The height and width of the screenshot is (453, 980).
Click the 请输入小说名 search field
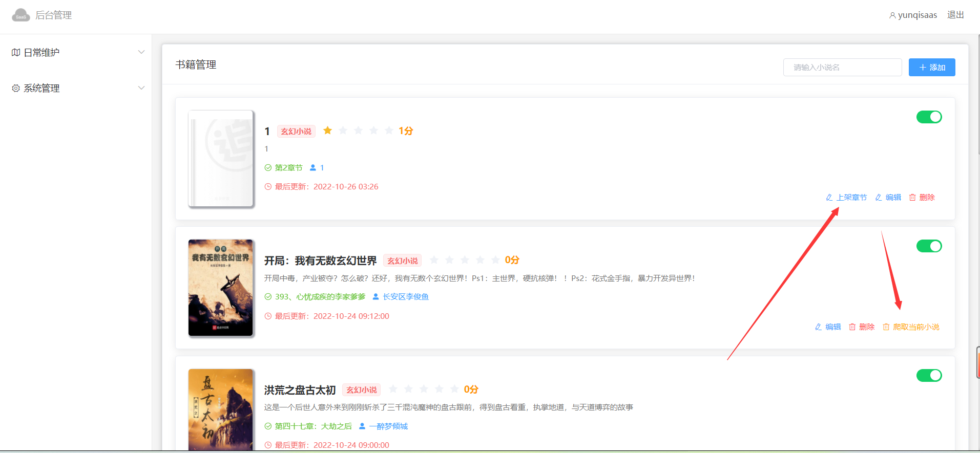pyautogui.click(x=842, y=67)
